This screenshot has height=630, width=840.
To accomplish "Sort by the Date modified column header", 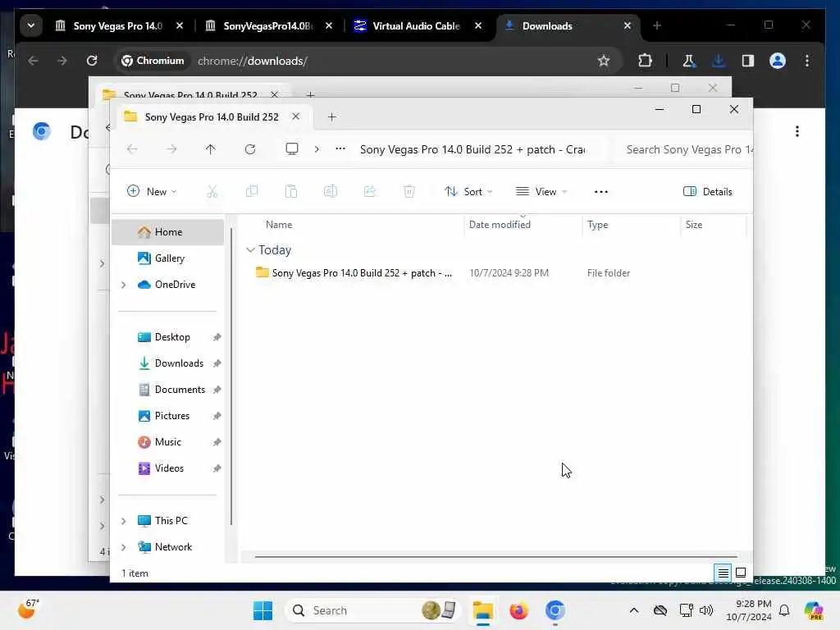I will click(x=523, y=225).
